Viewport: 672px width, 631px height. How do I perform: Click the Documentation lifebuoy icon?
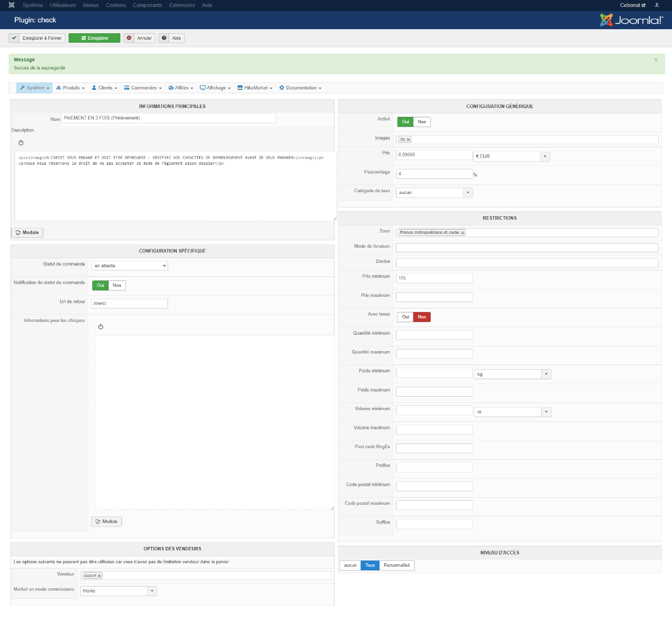point(281,88)
